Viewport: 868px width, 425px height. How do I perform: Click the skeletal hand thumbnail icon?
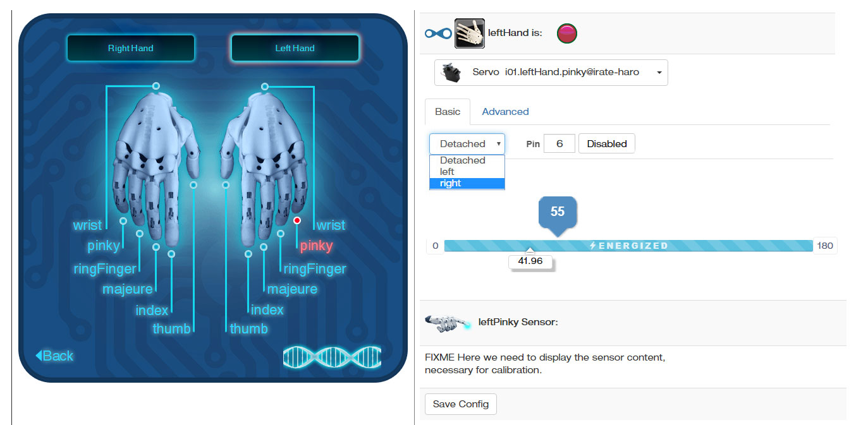pos(470,33)
